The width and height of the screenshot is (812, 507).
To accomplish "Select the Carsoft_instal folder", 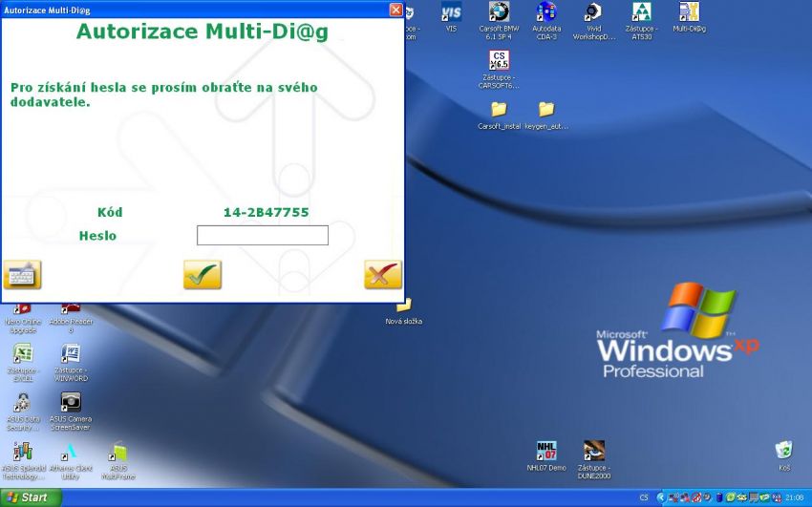I will (x=499, y=116).
